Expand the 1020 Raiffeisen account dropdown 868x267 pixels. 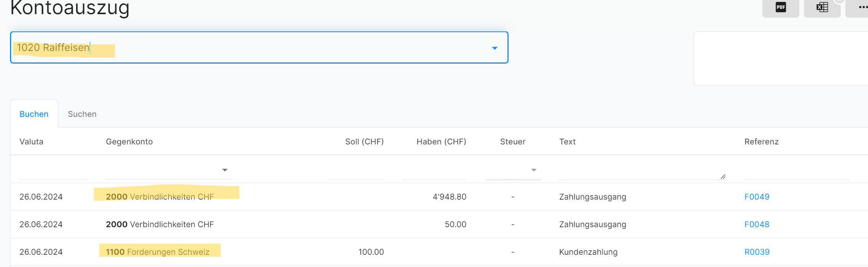[494, 48]
